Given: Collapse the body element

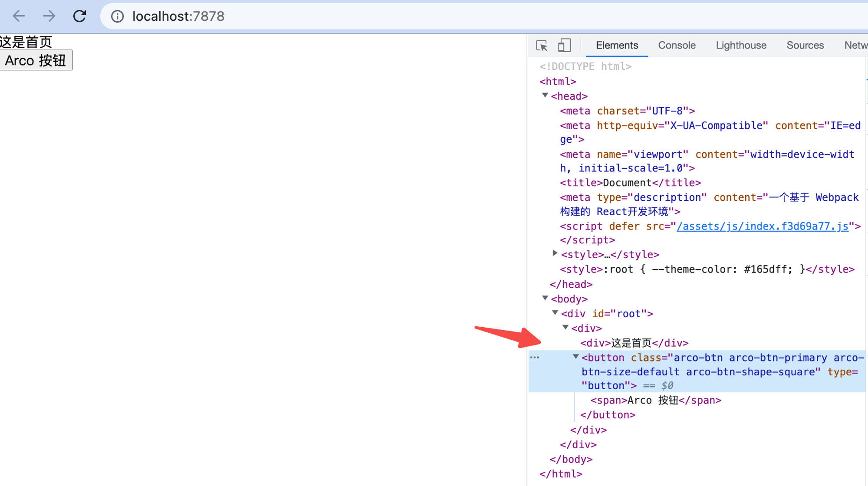Looking at the screenshot, I should tap(545, 298).
